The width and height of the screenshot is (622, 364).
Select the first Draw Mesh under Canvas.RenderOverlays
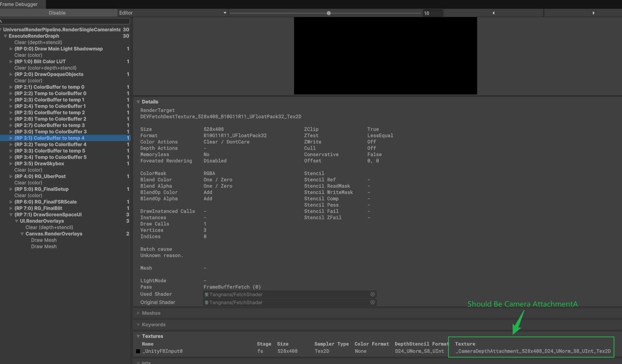tap(44, 240)
